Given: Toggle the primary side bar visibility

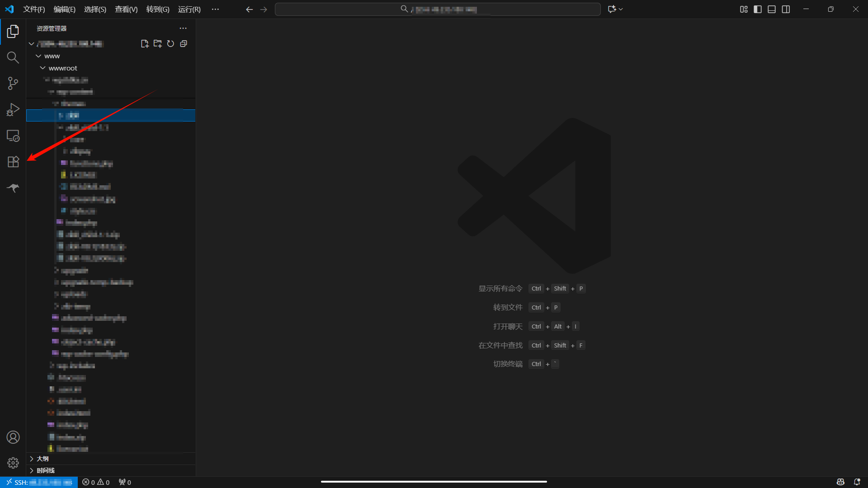Looking at the screenshot, I should click(758, 9).
